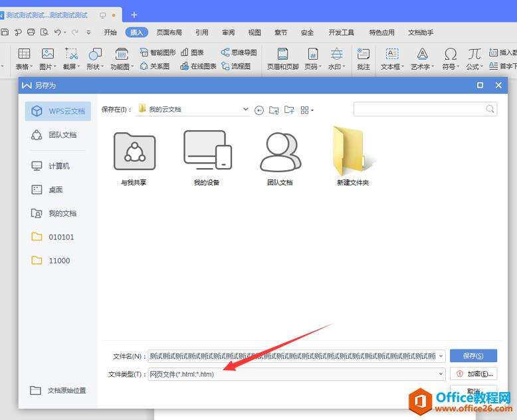Insert a formula (公式)
Image resolution: width=517 pixels, height=420 pixels.
click(474, 58)
